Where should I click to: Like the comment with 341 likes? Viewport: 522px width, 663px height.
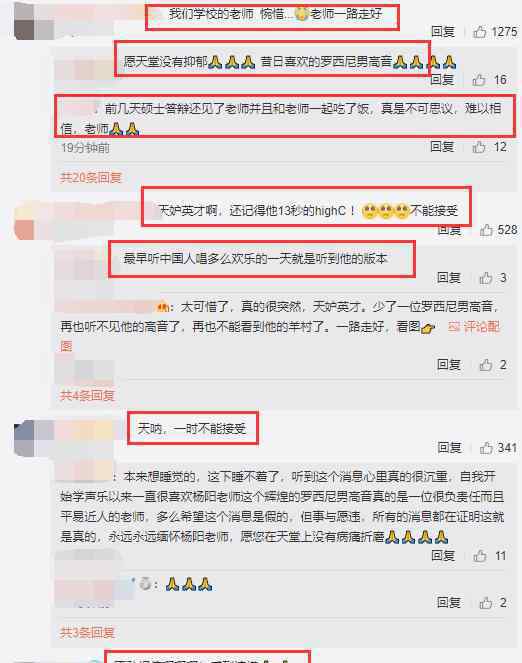[486, 447]
